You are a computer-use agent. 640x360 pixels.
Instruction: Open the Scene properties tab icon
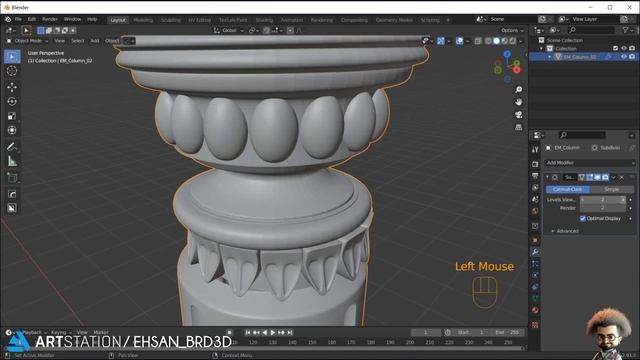tap(535, 199)
